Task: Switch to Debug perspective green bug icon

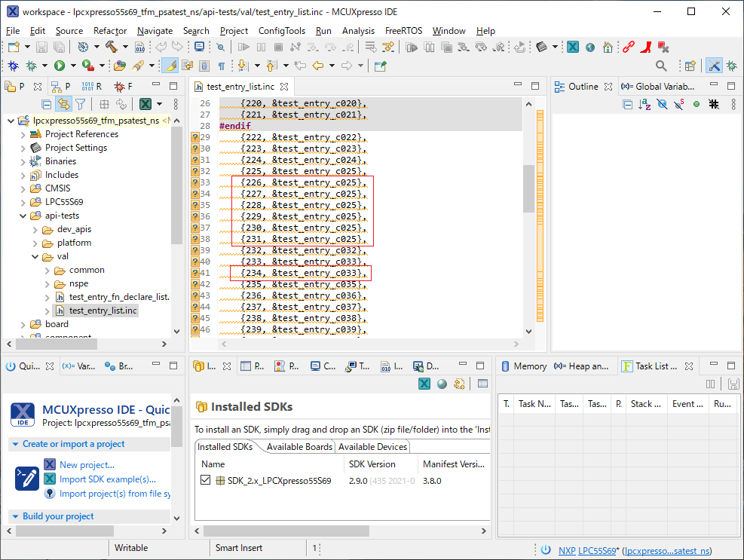Action: coord(732,66)
